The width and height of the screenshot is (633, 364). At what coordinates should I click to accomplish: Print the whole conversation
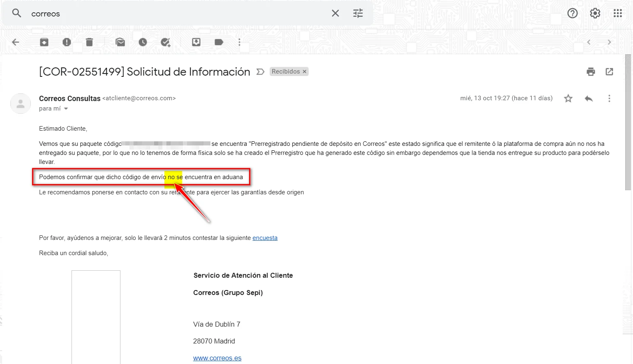pyautogui.click(x=591, y=72)
